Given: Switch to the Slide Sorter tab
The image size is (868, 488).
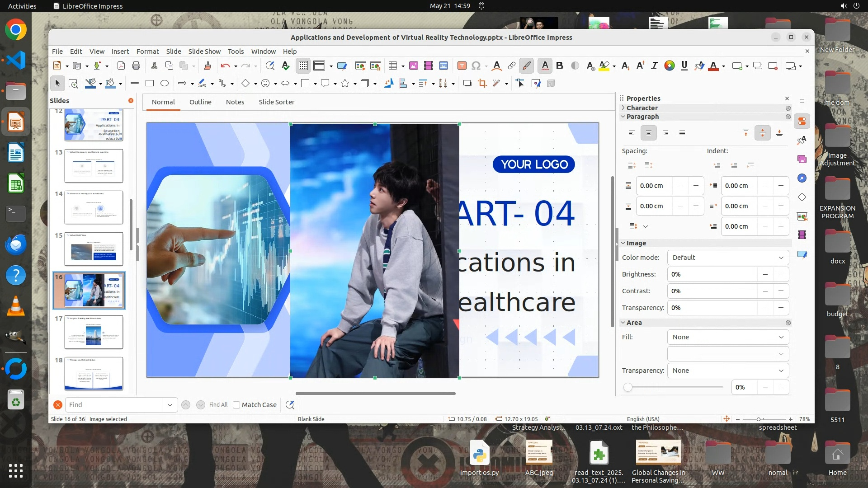Looking at the screenshot, I should tap(276, 102).
